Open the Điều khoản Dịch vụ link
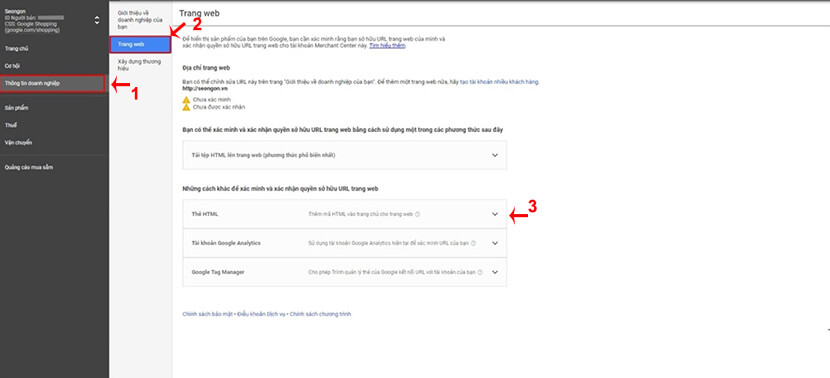The width and height of the screenshot is (830, 378). tap(261, 314)
